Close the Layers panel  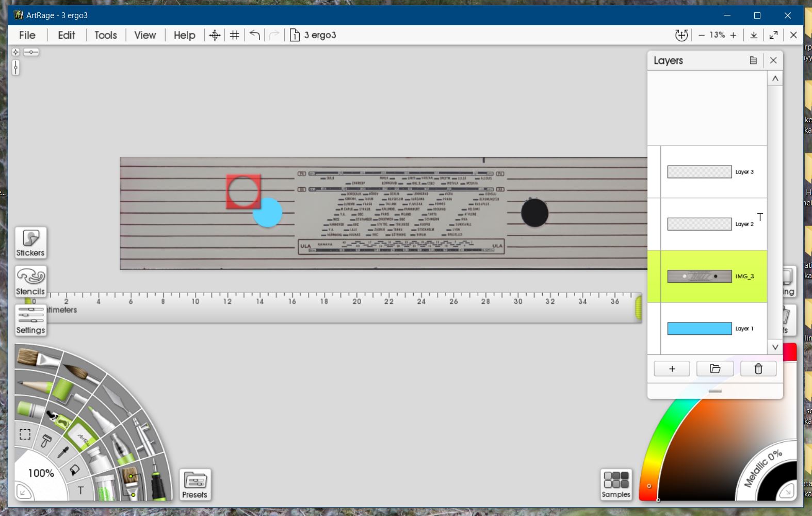773,60
